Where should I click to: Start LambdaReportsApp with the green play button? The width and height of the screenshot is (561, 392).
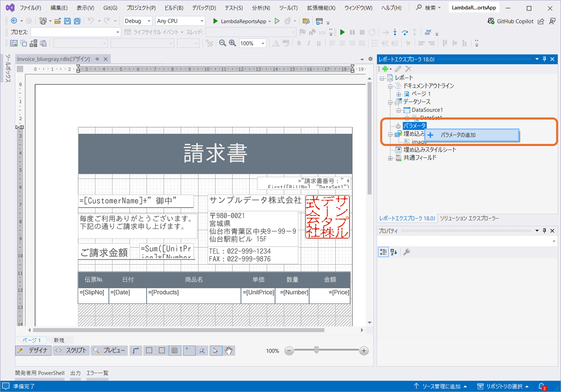pos(215,21)
